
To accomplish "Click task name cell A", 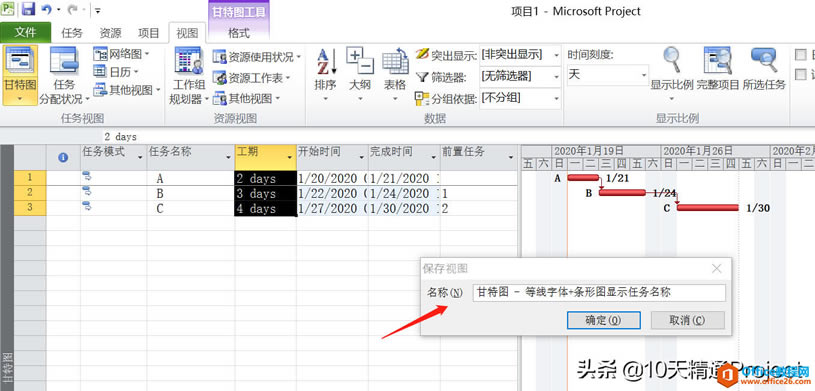I will tap(191, 178).
